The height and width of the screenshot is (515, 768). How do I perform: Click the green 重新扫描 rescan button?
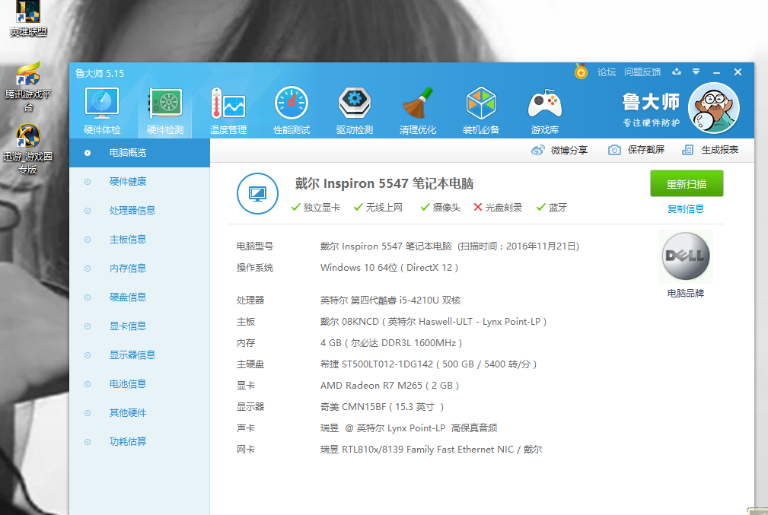tap(686, 184)
